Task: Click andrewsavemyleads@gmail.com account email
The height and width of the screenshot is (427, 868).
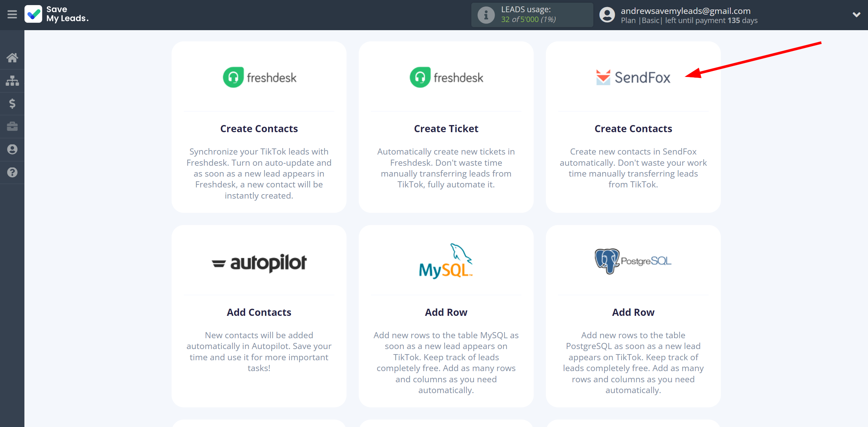Action: 686,11
